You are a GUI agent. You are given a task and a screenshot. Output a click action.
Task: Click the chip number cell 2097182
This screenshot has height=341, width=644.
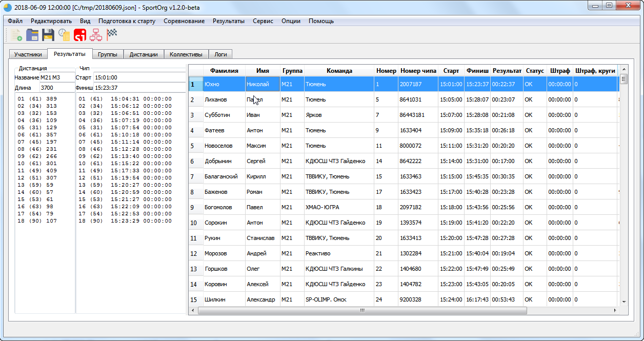(x=418, y=207)
